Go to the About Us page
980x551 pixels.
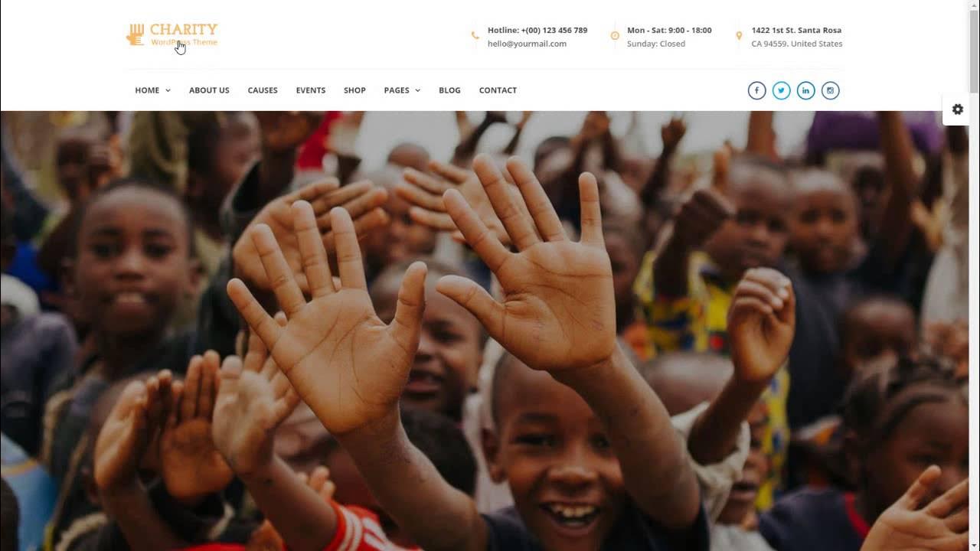[209, 90]
